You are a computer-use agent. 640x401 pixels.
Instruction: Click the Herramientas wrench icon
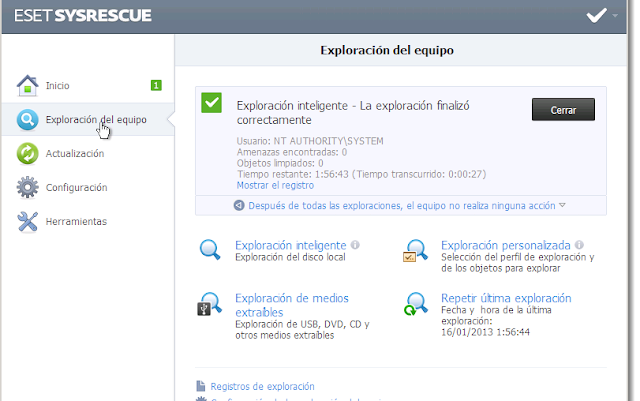(27, 222)
